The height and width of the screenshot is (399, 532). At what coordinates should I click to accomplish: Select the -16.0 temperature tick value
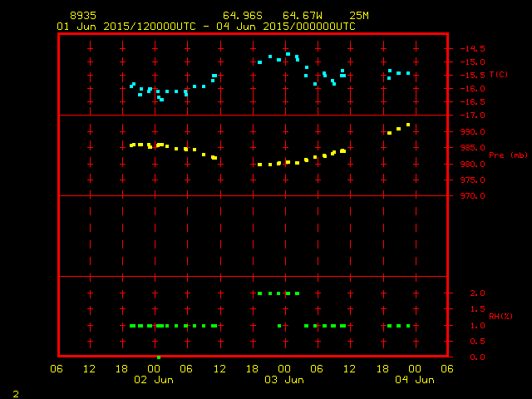[x=473, y=89]
